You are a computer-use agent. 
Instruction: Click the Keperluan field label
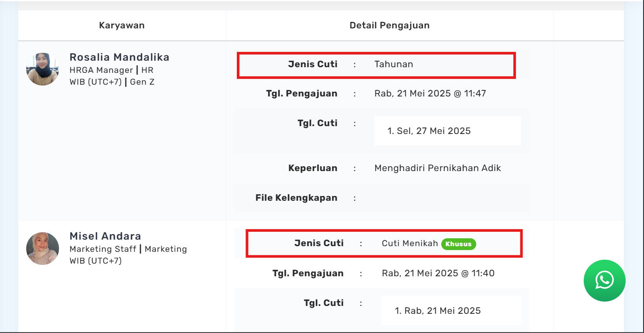312,168
